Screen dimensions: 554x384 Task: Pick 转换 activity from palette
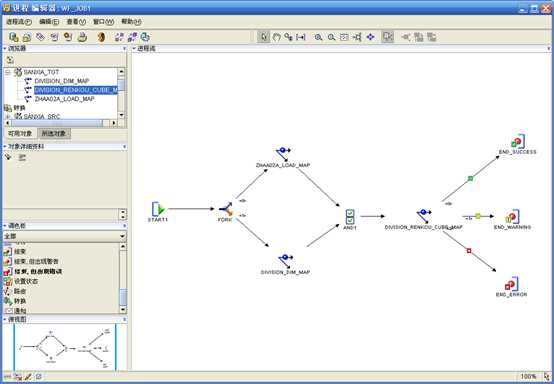(15, 301)
